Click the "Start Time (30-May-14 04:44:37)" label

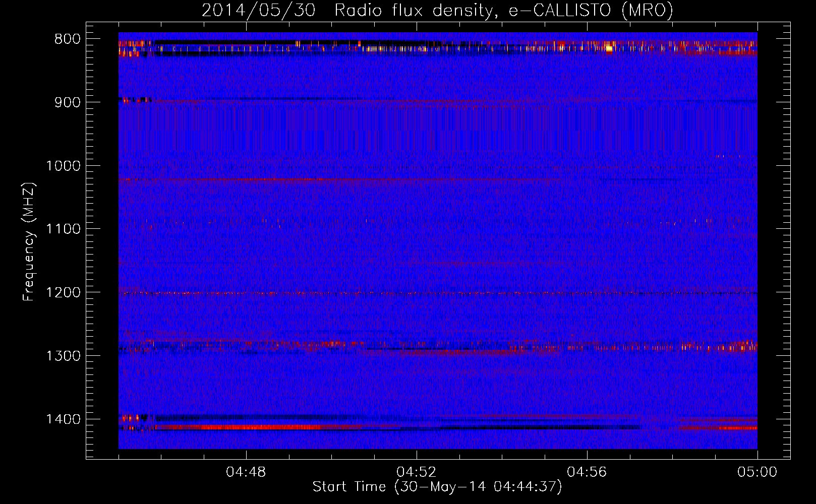point(437,487)
